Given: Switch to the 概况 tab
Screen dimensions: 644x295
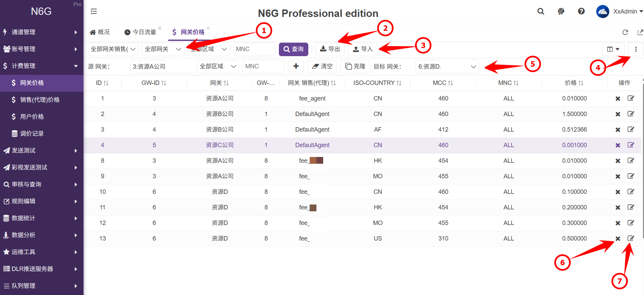Looking at the screenshot, I should tap(100, 32).
